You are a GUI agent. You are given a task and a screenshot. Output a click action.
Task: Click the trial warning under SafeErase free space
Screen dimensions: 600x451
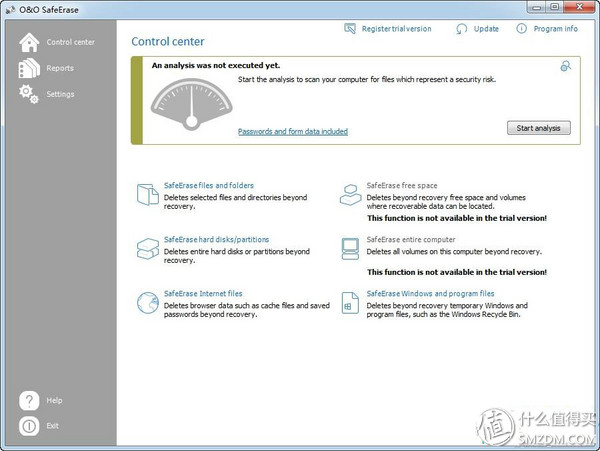tap(457, 218)
